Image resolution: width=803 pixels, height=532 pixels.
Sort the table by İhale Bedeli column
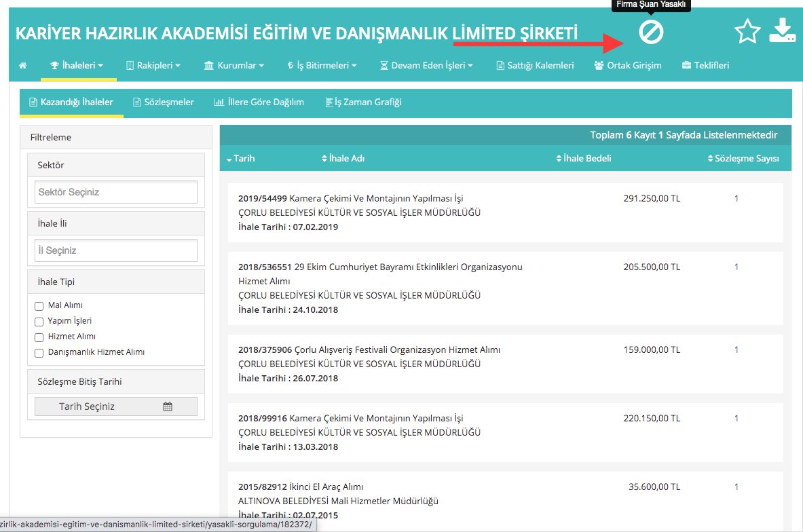(584, 159)
